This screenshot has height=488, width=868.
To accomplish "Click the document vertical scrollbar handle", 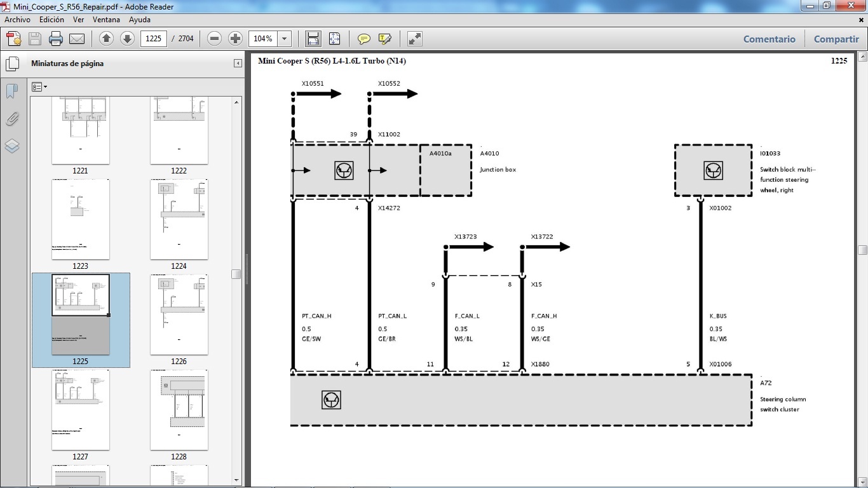I will (862, 250).
